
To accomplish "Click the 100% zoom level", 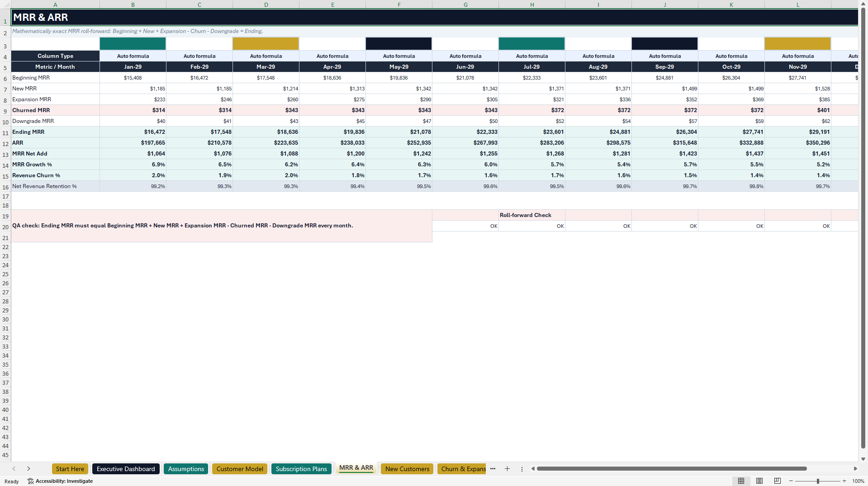I will click(858, 481).
